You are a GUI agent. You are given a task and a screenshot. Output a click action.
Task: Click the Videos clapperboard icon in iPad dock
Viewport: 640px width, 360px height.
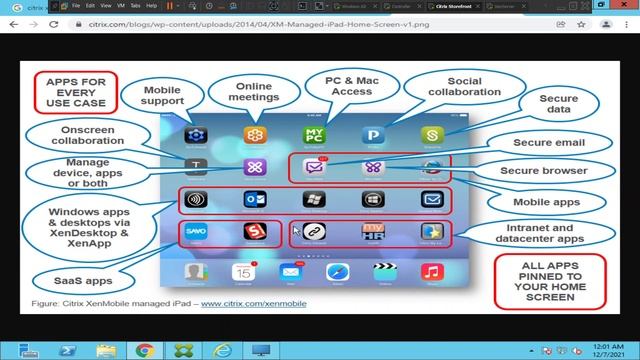pyautogui.click(x=385, y=272)
